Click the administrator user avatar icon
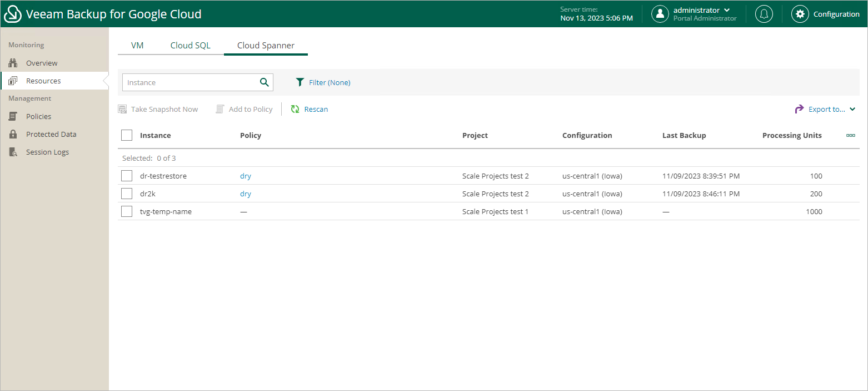Viewport: 868px width, 391px height. pos(660,14)
